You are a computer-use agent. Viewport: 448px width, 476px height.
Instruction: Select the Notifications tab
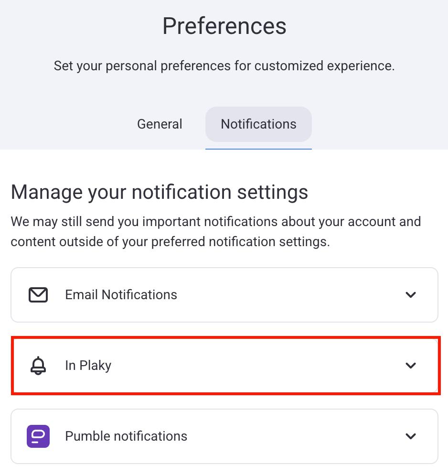tap(258, 124)
